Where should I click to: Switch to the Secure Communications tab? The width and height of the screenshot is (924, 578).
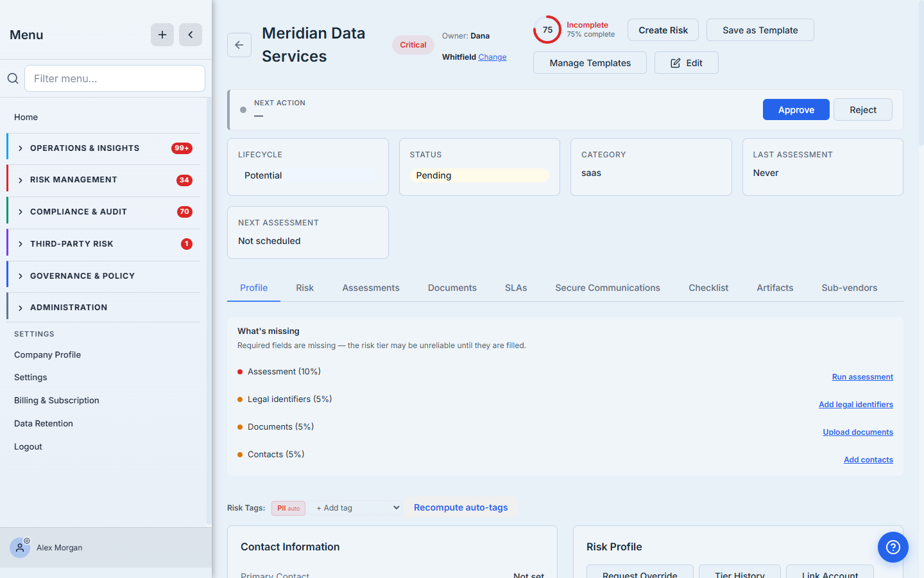tap(608, 288)
